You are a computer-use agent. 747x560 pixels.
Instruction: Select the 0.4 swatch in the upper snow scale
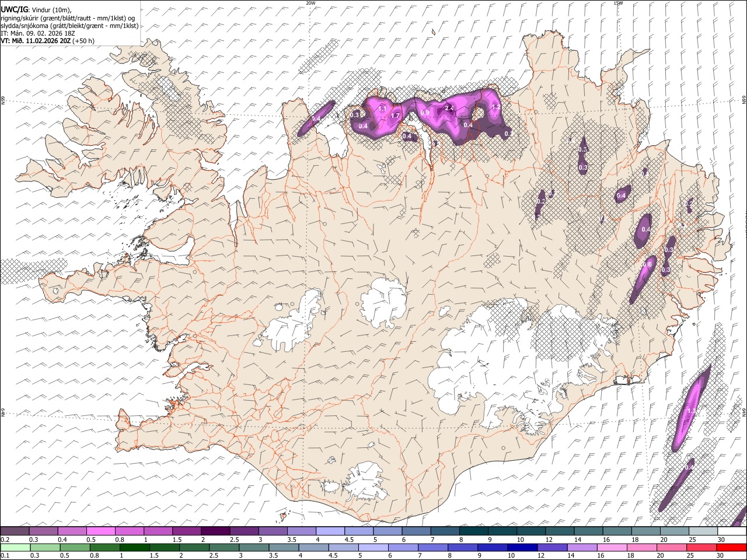tap(72, 531)
